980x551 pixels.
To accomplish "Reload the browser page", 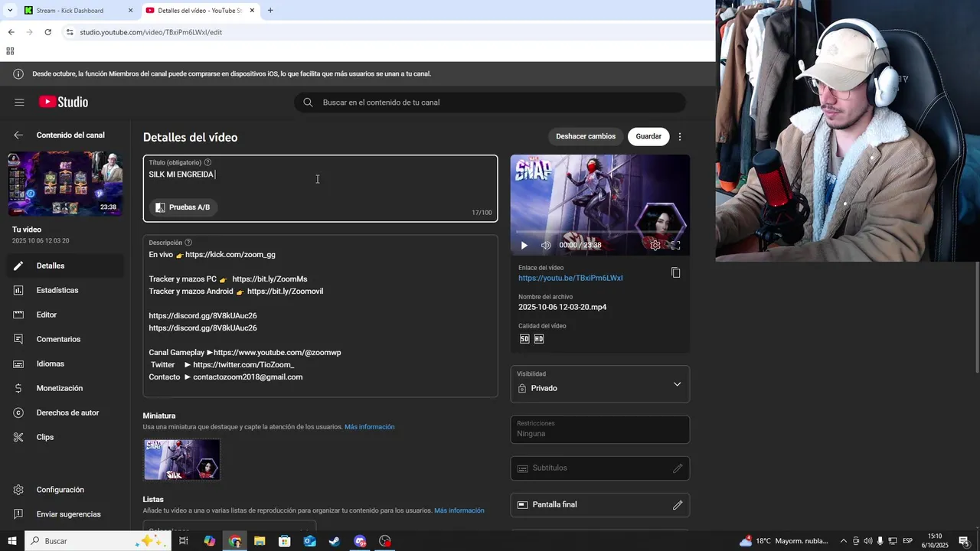I will [x=48, y=32].
